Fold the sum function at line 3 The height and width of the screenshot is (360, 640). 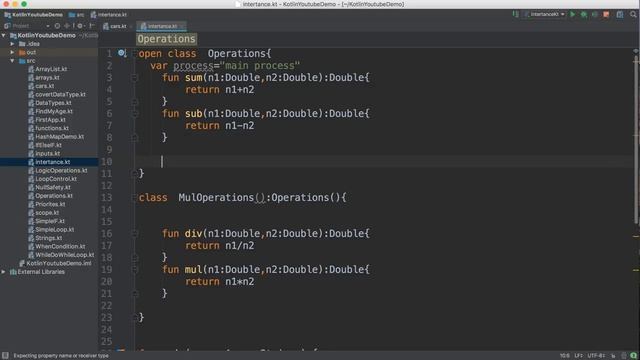click(x=134, y=78)
